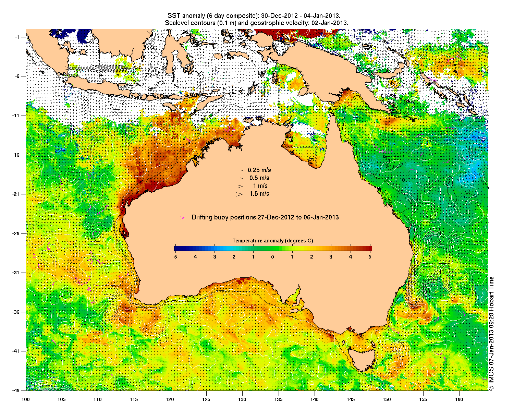Select the 'Sealevel contours (0.1 m)' subtitle line
514x420 pixels.
256,23
